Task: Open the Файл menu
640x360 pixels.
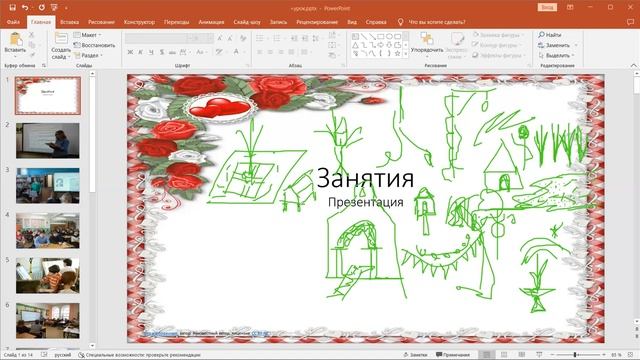Action: 13,22
